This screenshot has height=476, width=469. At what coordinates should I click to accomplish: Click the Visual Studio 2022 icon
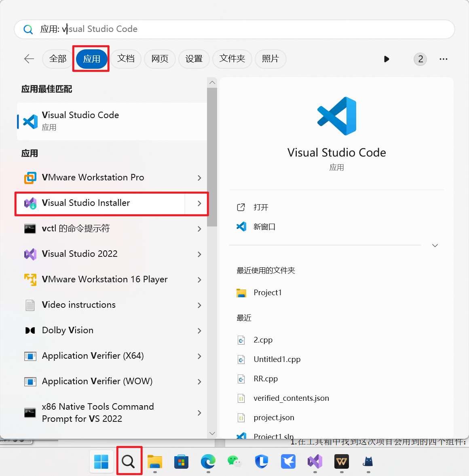click(30, 254)
